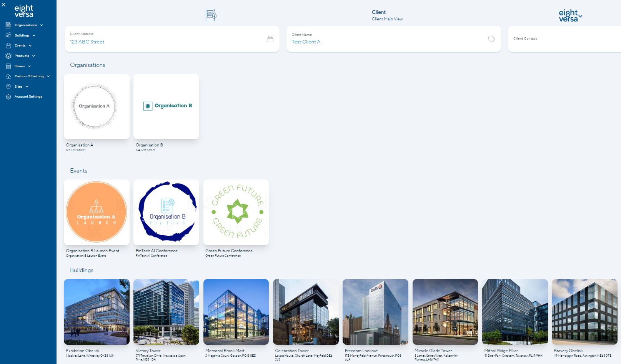Expand the Organisations menu chevron

click(42, 25)
